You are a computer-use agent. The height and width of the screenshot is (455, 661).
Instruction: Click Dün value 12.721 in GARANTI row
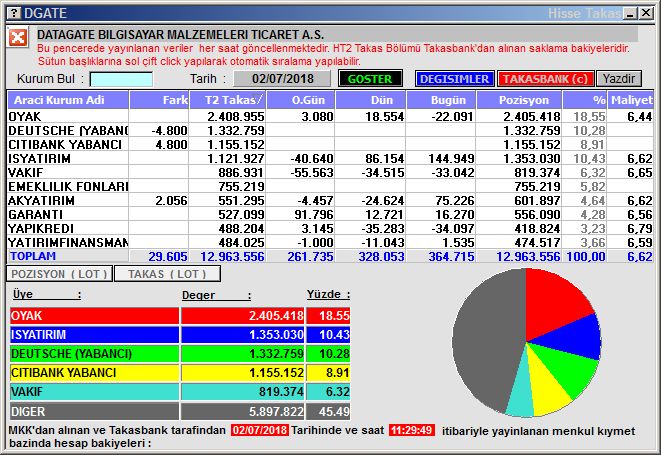coord(384,214)
